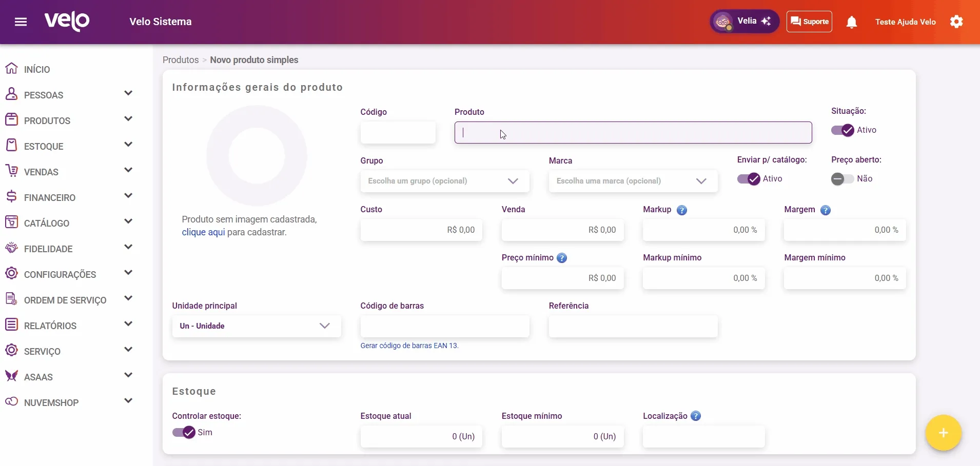The image size is (980, 466).
Task: Click the Pessoas person icon
Action: 11,94
